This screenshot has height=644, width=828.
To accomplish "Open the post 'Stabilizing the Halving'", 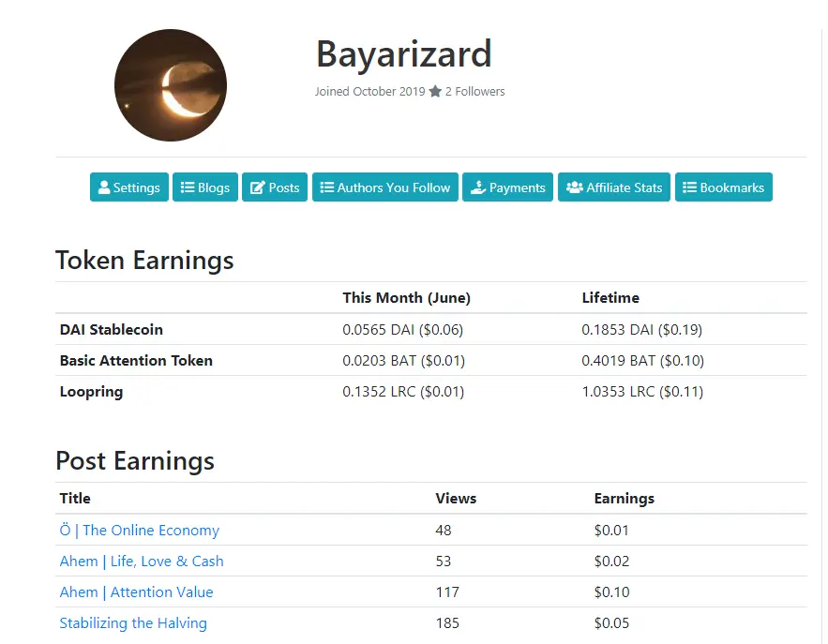I will pos(133,622).
